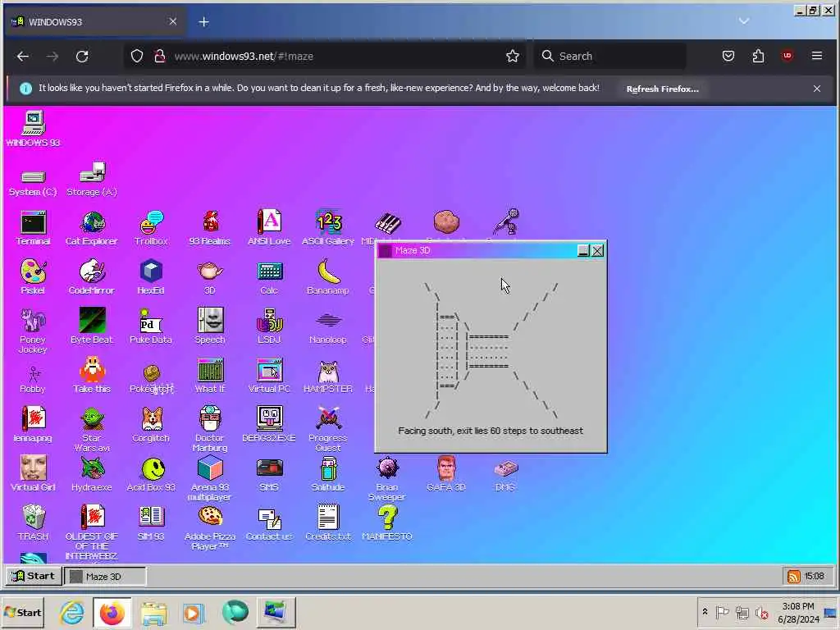Open the 3D teapot icon
This screenshot has width=840, height=630.
(210, 277)
